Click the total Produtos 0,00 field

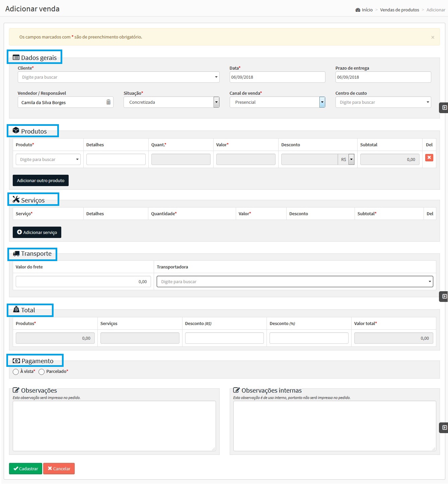tap(55, 338)
